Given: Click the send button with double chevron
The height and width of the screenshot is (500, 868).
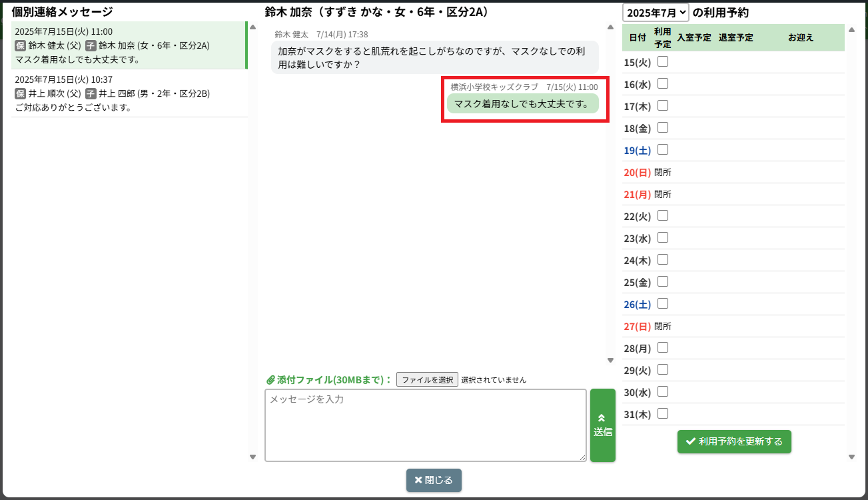Looking at the screenshot, I should [x=603, y=425].
